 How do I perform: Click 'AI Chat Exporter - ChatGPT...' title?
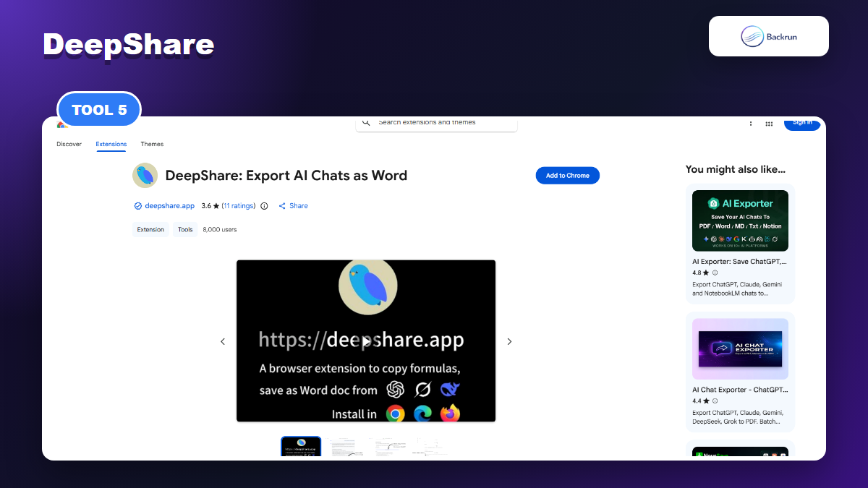pos(740,390)
